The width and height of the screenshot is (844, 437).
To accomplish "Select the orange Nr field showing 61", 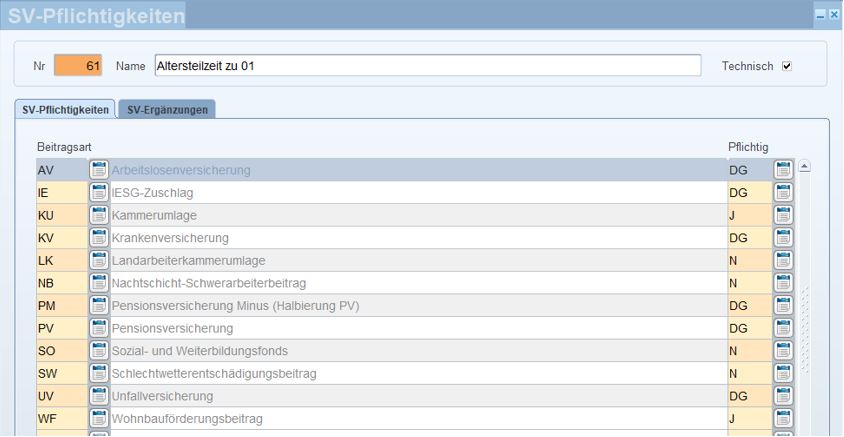I will pyautogui.click(x=78, y=66).
